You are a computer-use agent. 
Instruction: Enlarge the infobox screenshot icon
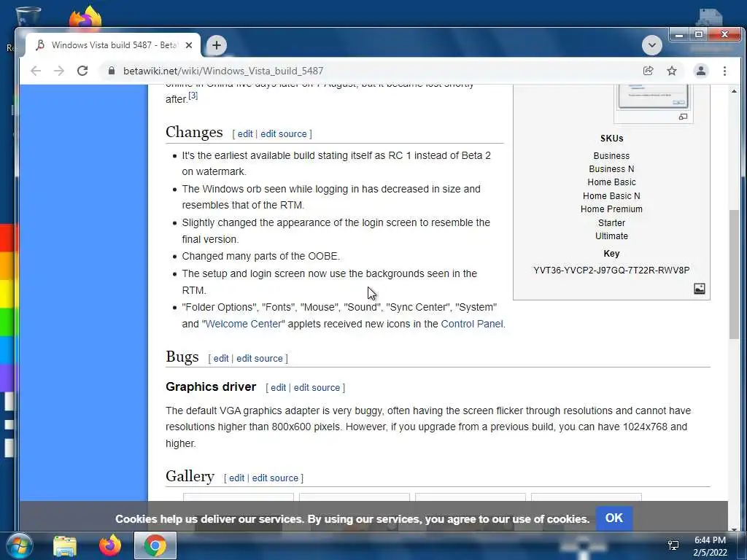[x=683, y=117]
